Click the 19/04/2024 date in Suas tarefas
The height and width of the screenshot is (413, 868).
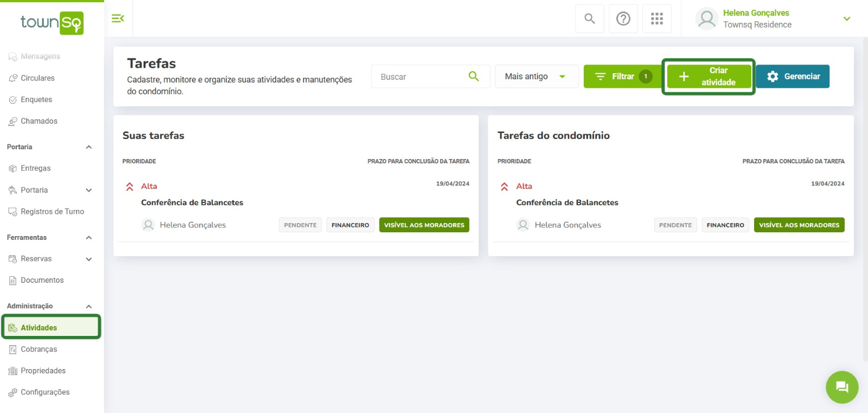tap(453, 184)
